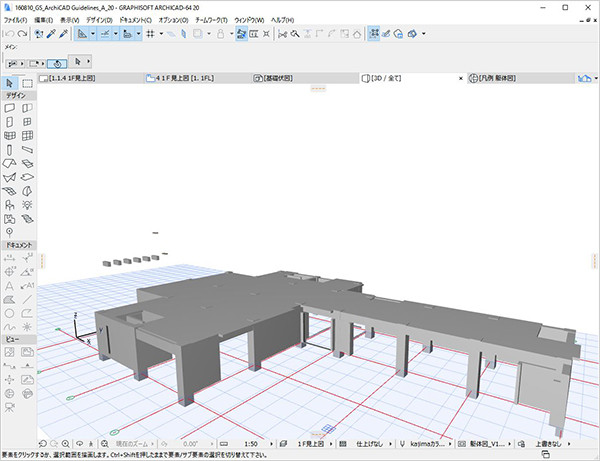Select the Spline tool
Screen dimensions: 600x461
[10, 327]
